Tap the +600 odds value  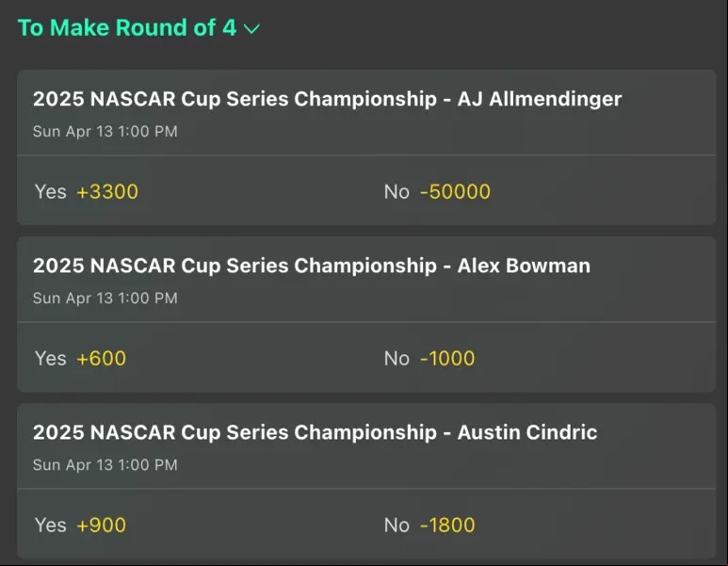click(101, 358)
